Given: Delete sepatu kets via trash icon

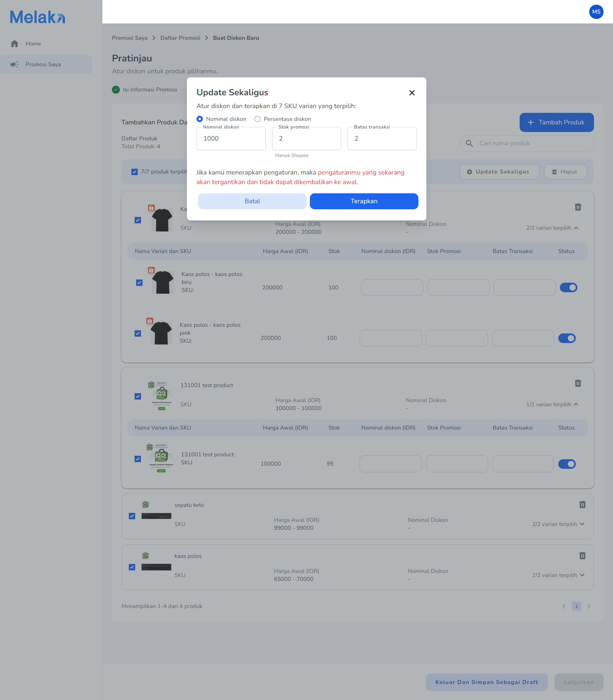Looking at the screenshot, I should 582,505.
